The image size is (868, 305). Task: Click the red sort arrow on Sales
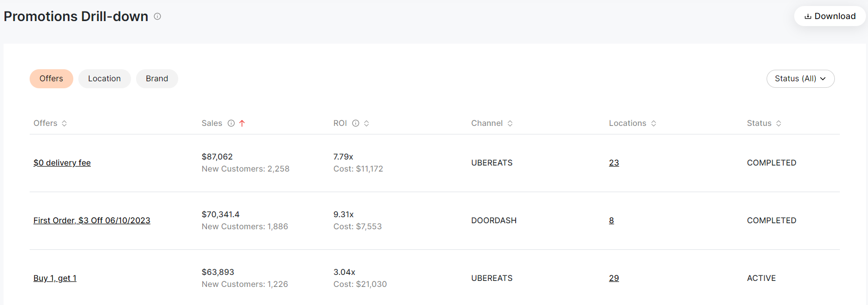coord(242,123)
